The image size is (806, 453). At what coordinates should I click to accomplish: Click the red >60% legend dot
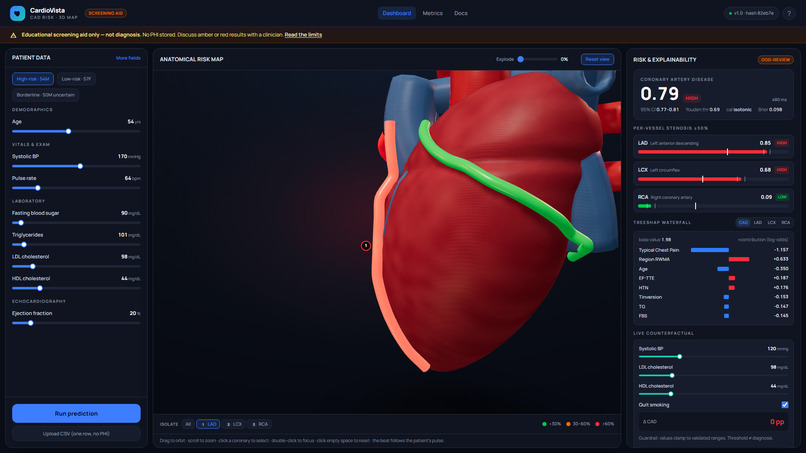[597, 424]
